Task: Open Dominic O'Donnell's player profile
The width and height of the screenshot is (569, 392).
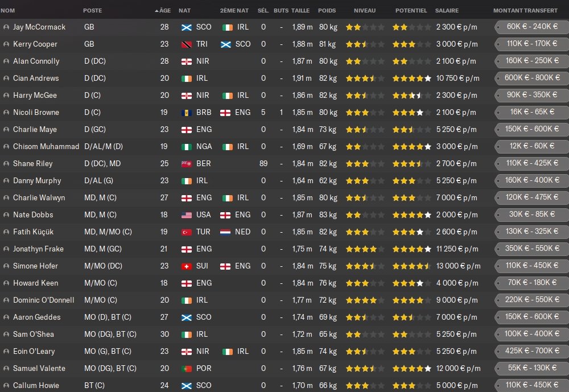Action: [x=42, y=300]
